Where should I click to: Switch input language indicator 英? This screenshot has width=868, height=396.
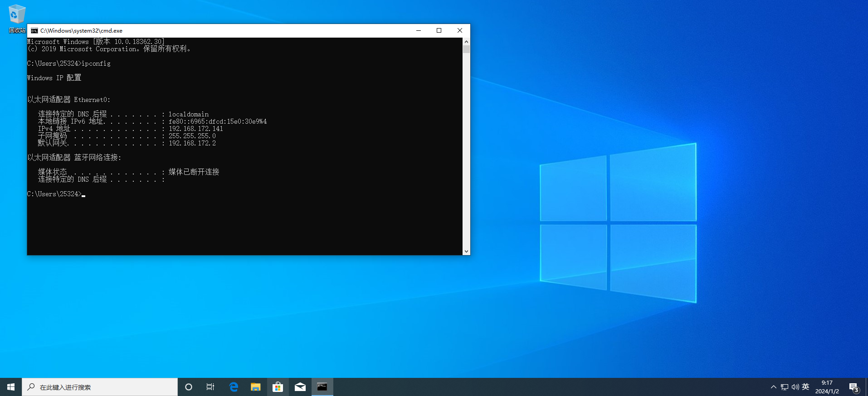(805, 387)
